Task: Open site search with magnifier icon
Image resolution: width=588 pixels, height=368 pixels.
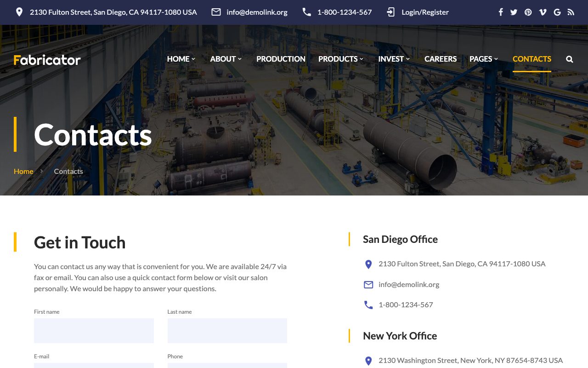Action: point(570,59)
